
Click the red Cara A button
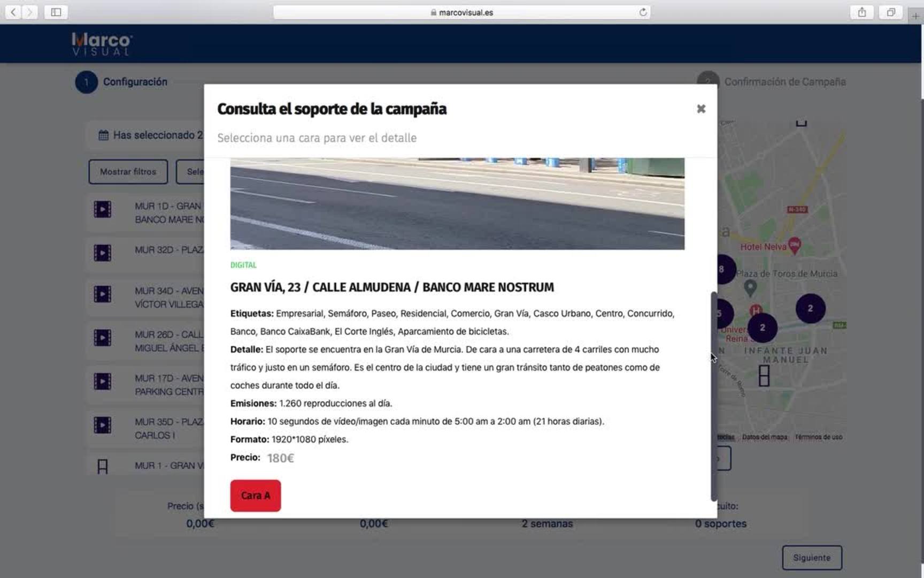coord(256,496)
